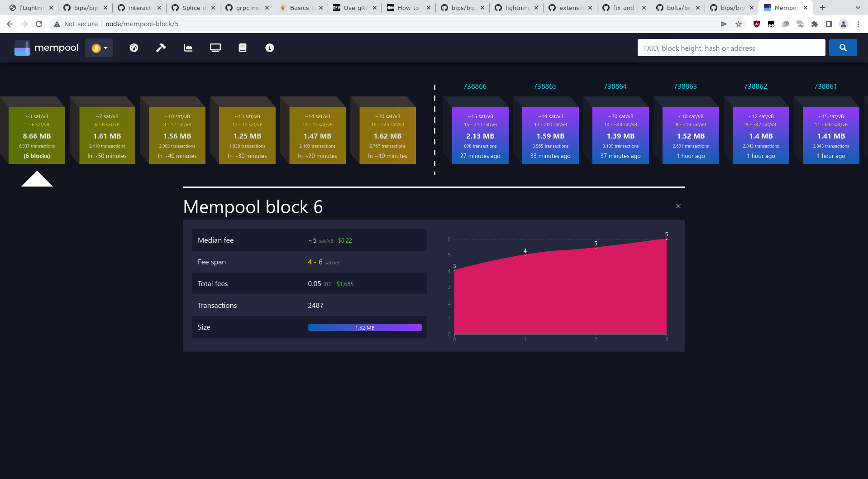Viewport: 868px width, 479px height.
Task: Select the 8.66 MB mempool block
Action: (x=37, y=135)
